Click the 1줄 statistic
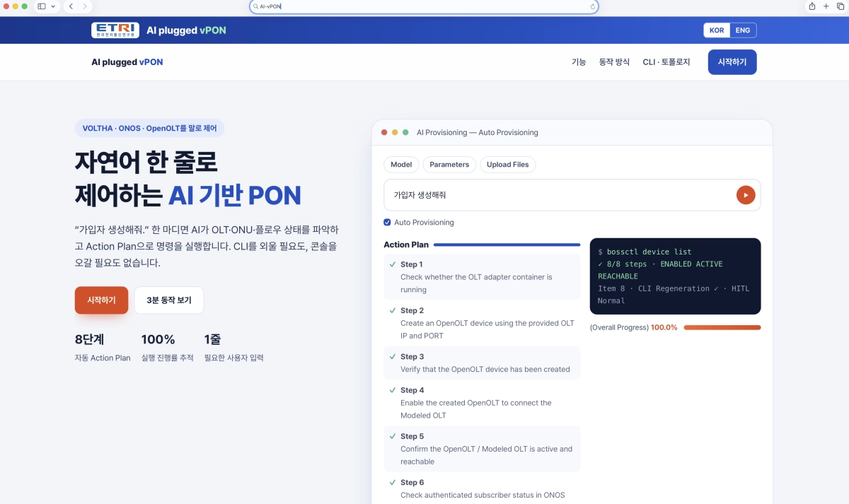Viewport: 849px width, 504px height. [x=212, y=339]
